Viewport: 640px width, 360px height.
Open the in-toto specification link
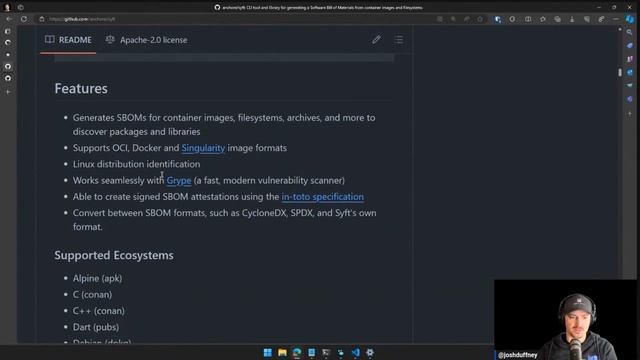pyautogui.click(x=322, y=197)
